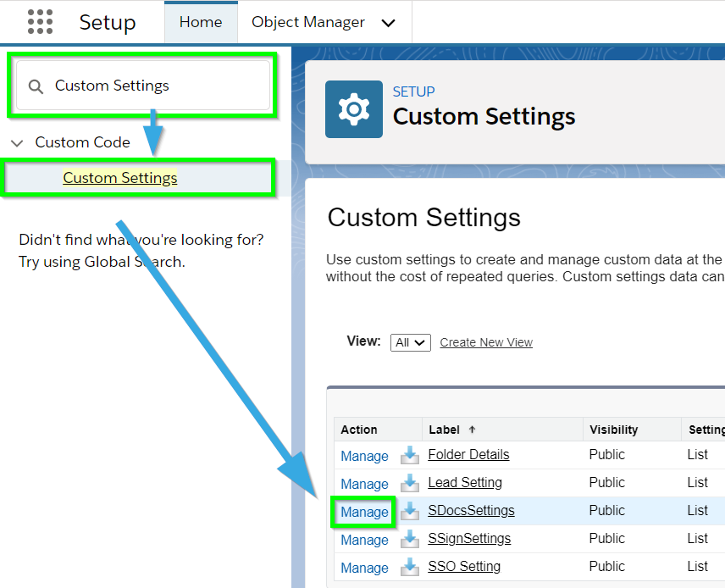The height and width of the screenshot is (588, 725).
Task: Switch to the Home tab
Action: (x=201, y=22)
